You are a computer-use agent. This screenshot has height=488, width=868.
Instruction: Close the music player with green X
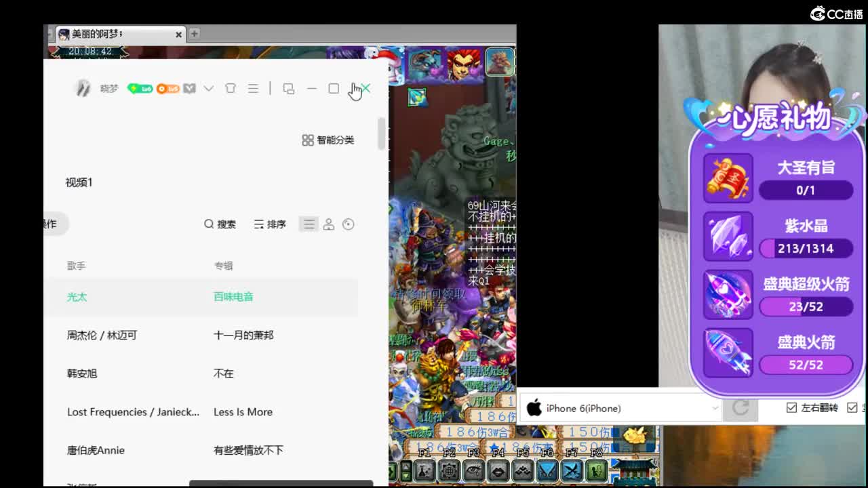[x=366, y=89]
